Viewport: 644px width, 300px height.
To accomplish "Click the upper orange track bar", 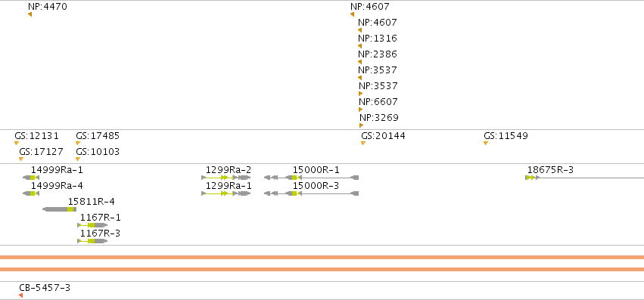I will pos(322,258).
